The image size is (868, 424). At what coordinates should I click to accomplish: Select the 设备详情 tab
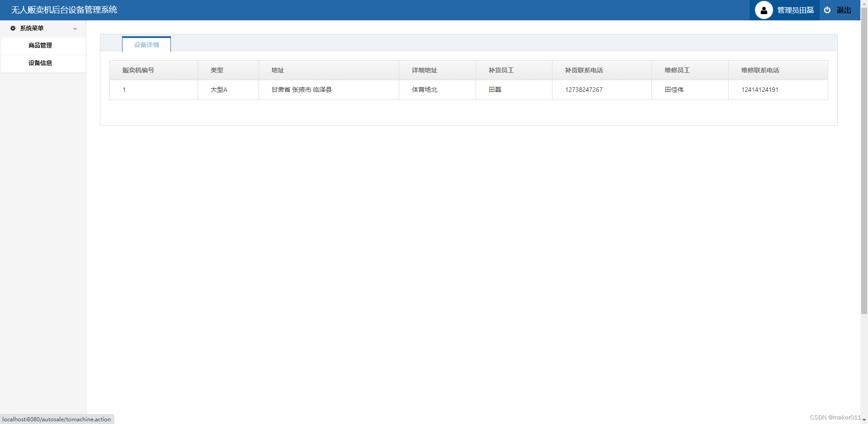click(x=146, y=44)
